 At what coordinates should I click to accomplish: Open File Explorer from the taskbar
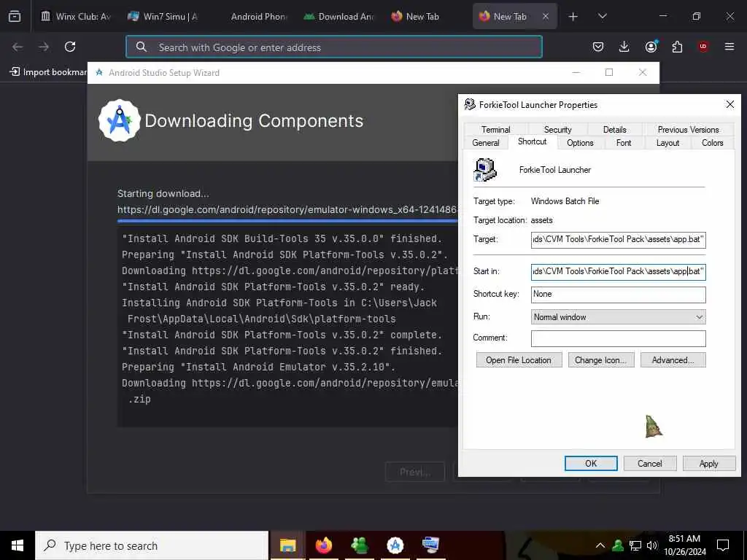(287, 545)
